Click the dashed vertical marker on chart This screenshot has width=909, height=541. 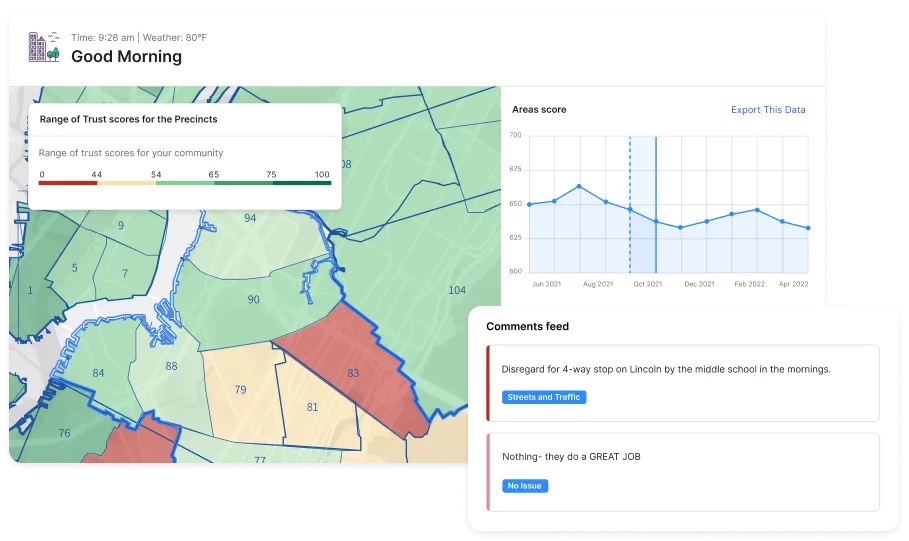coord(630,205)
